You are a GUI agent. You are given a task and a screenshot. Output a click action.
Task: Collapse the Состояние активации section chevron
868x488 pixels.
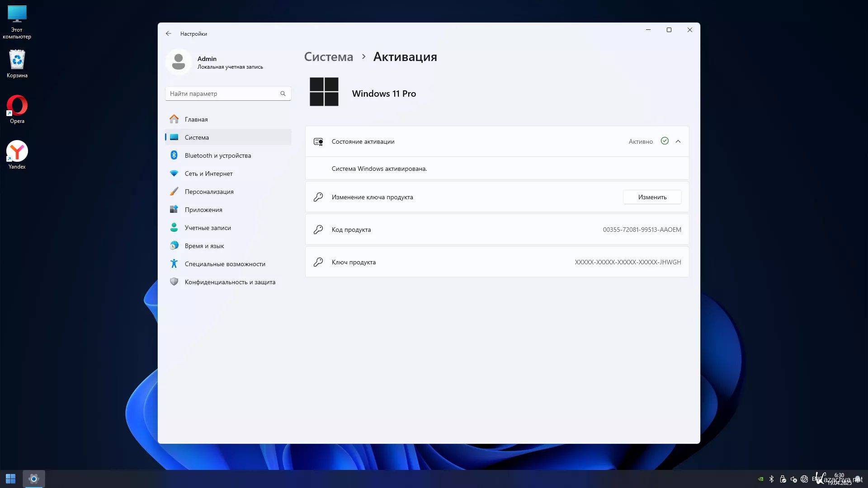[678, 141]
